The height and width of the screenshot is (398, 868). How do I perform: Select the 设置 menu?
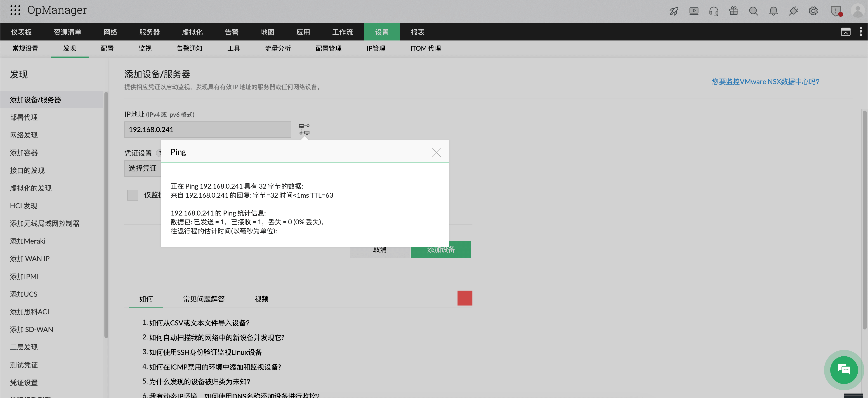[x=382, y=32]
